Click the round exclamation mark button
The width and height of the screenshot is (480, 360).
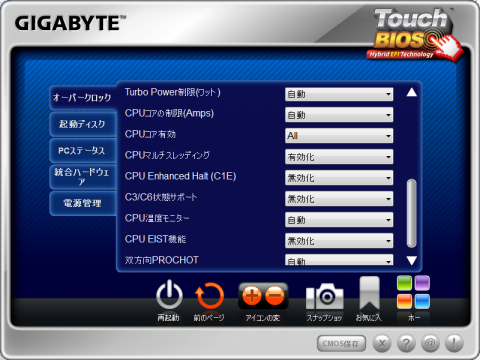pos(454,343)
